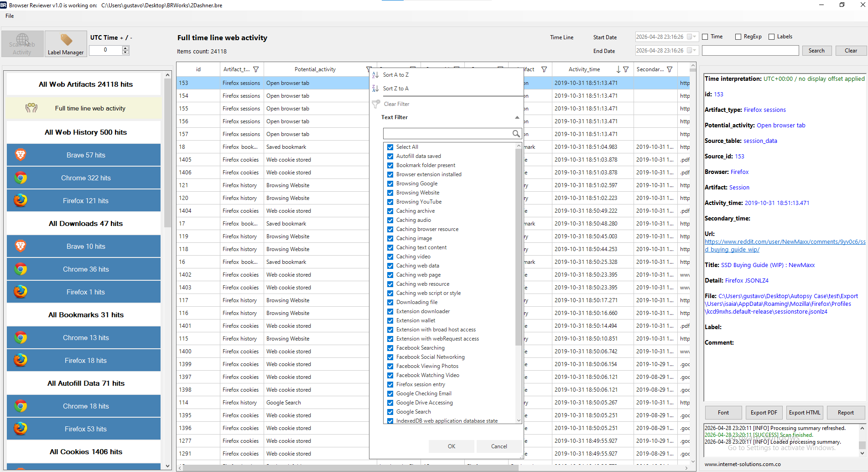Click filter list scroll-down arrow
868x472 pixels.
pos(519,420)
